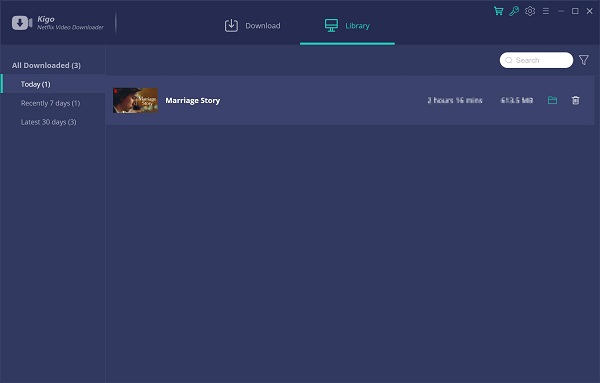
Task: Select the Marriage Story title
Action: 192,101
